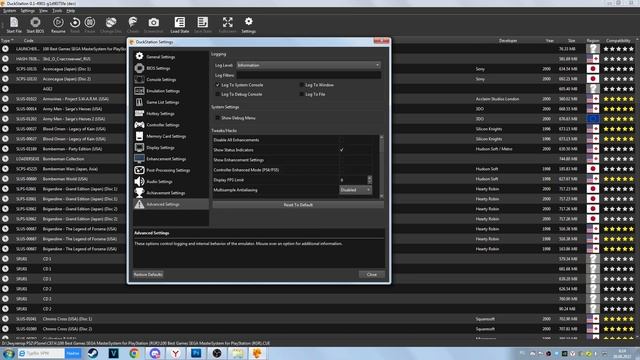Click the Tweaks/Hacks list vertical scrollbar
Screen dimensions: 640x360
[382, 167]
